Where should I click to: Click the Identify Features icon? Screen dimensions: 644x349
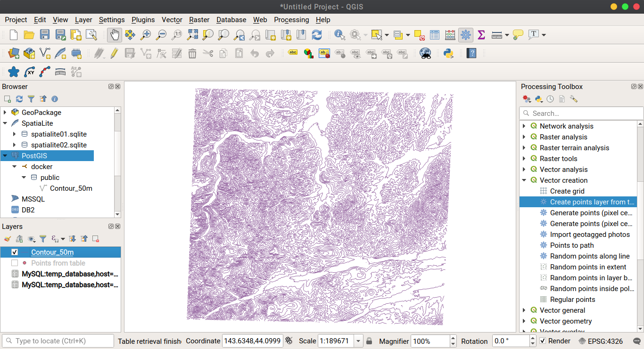tap(339, 35)
